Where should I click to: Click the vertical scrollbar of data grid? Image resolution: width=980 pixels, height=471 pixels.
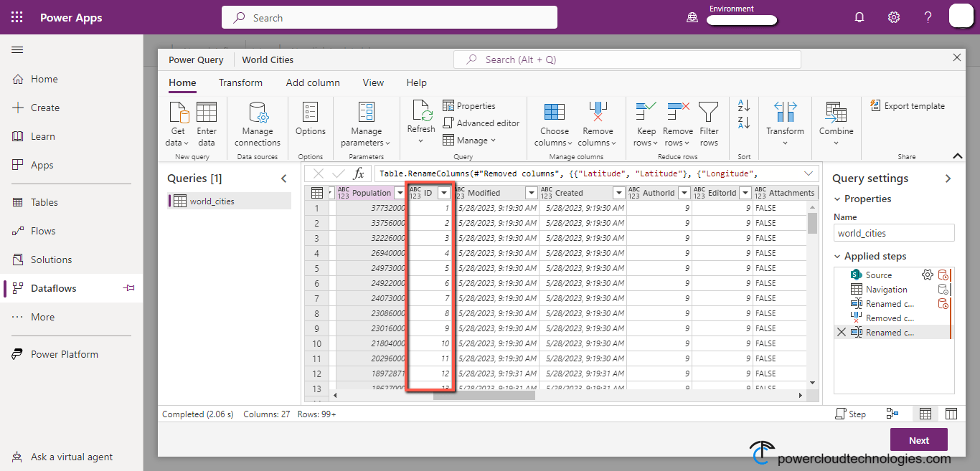pyautogui.click(x=812, y=223)
